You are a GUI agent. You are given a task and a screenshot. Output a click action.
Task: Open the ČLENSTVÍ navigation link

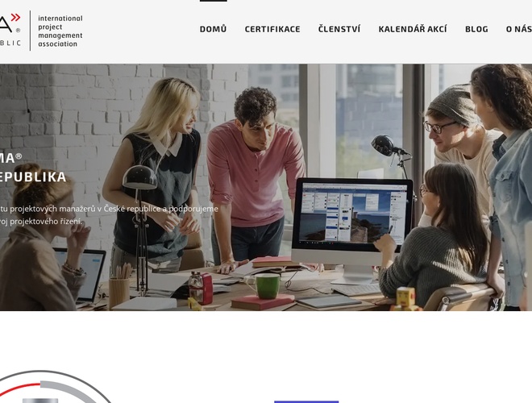339,29
